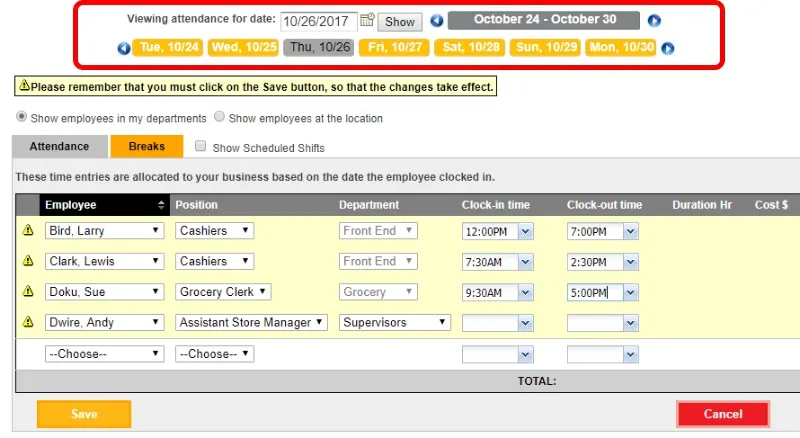The image size is (800, 438).
Task: Open employee dropdown for Dwire, Andy
Action: (105, 323)
